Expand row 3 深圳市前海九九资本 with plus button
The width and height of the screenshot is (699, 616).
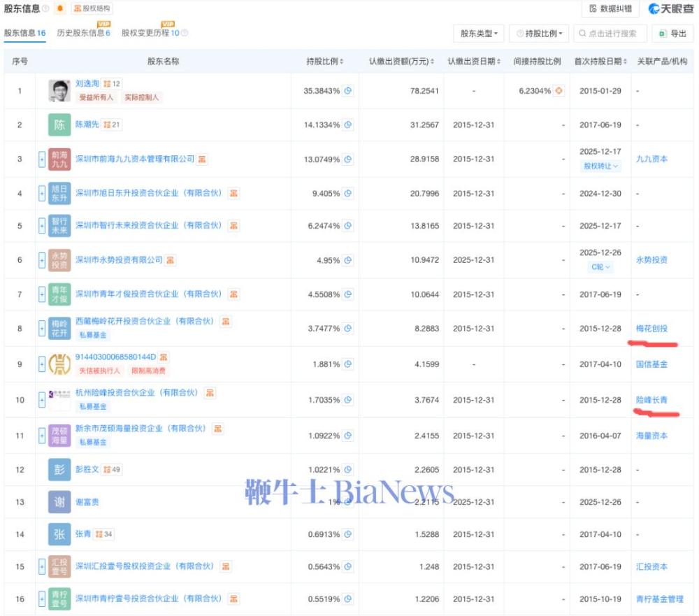(42, 159)
